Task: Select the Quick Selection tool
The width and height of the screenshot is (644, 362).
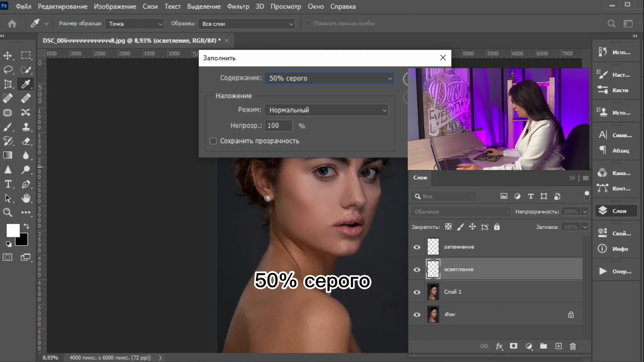Action: [26, 70]
